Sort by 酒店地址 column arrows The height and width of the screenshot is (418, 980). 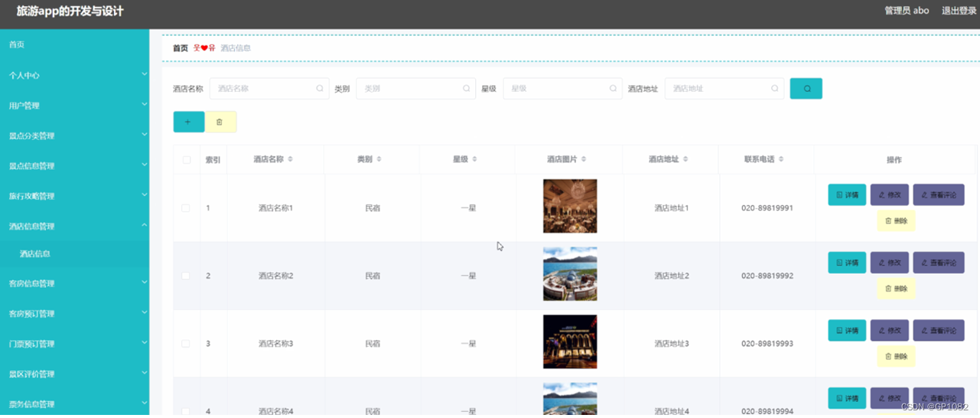pyautogui.click(x=685, y=159)
